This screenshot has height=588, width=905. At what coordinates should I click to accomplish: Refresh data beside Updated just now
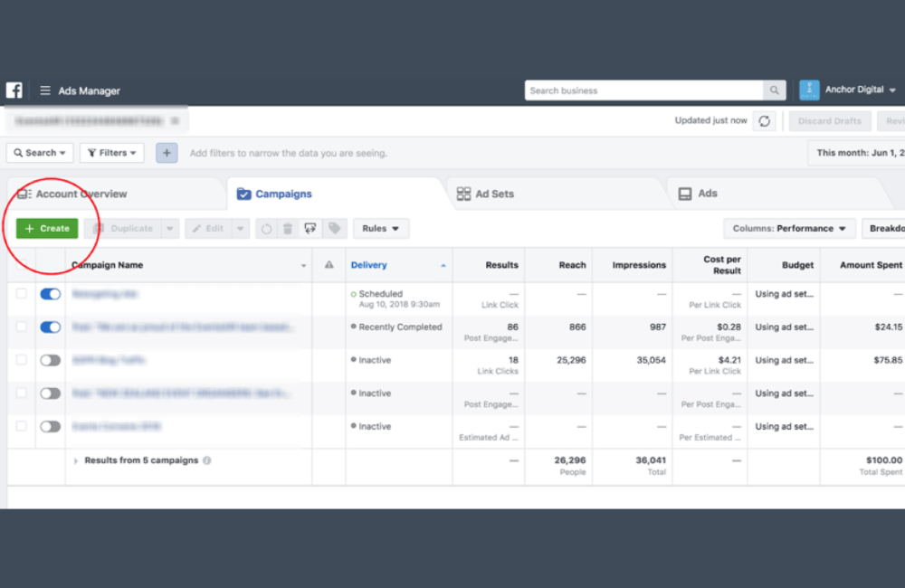click(764, 120)
